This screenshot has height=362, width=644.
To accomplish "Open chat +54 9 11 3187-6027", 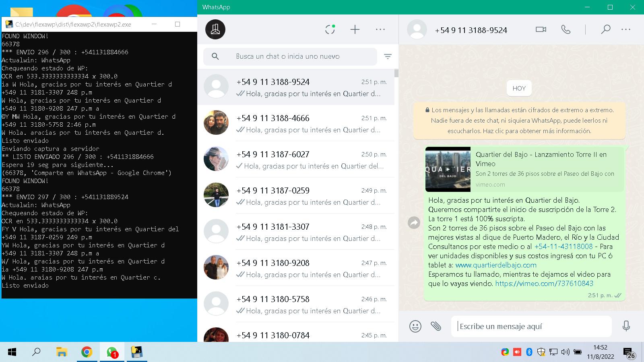I will point(296,159).
